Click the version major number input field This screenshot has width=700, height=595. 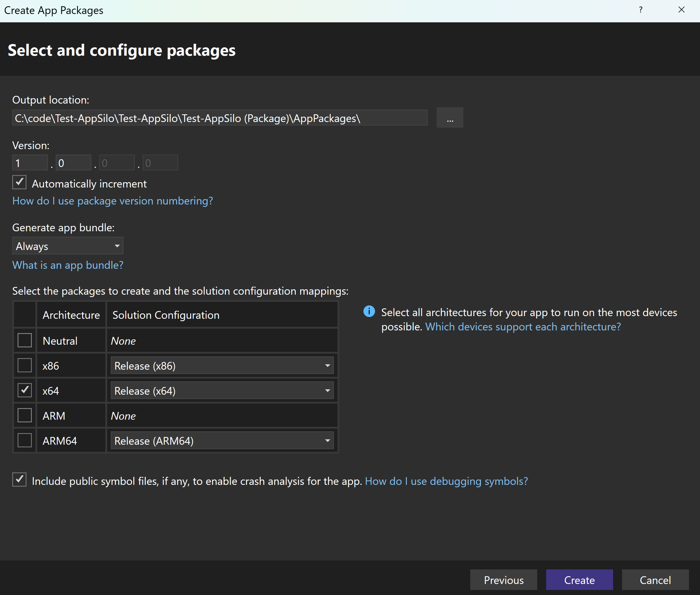29,163
